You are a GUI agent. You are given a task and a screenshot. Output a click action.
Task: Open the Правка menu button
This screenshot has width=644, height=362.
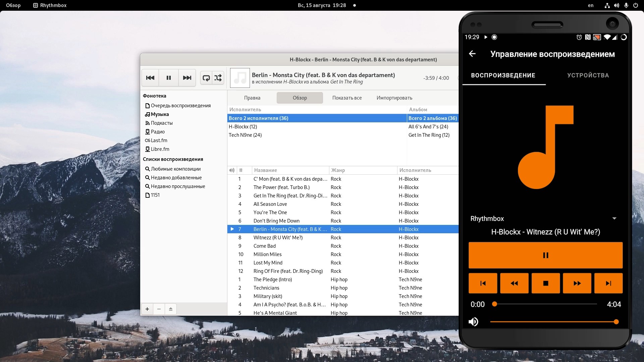(x=252, y=98)
